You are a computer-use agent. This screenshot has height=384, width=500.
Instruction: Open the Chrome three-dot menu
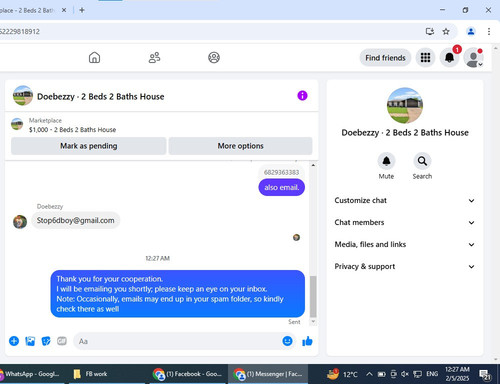489,32
